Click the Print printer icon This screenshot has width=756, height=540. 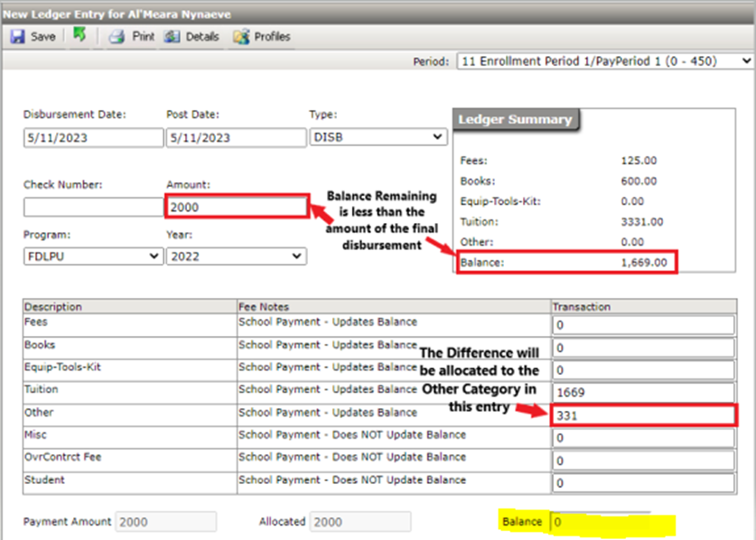coord(116,37)
